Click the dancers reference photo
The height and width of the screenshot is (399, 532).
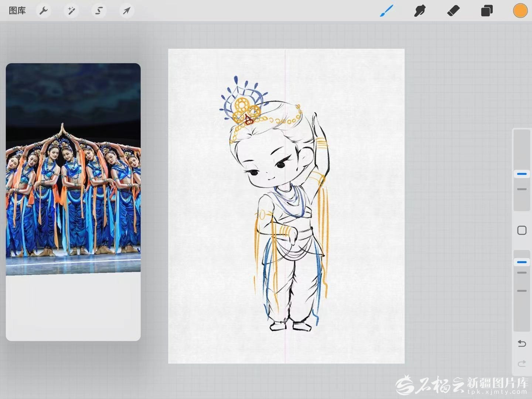coord(73,168)
